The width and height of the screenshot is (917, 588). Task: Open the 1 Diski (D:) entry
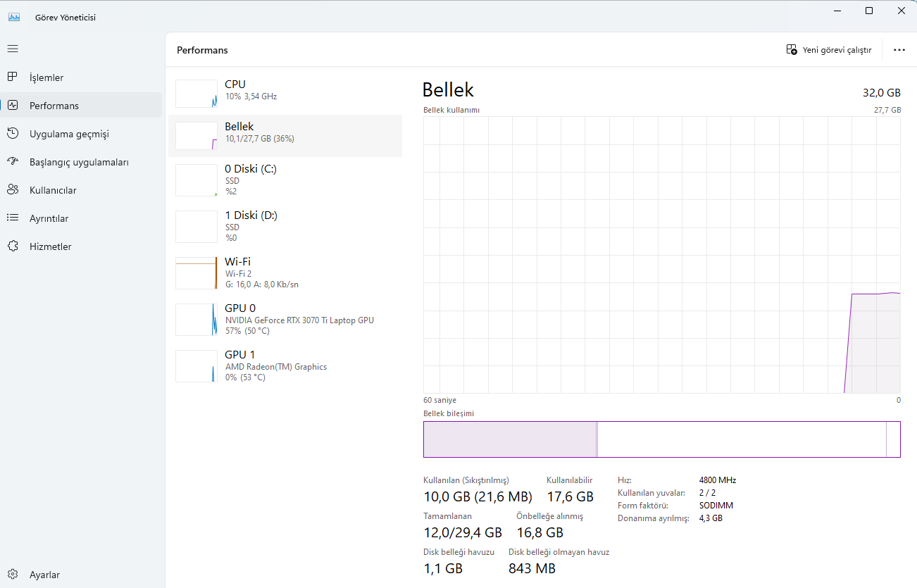285,226
